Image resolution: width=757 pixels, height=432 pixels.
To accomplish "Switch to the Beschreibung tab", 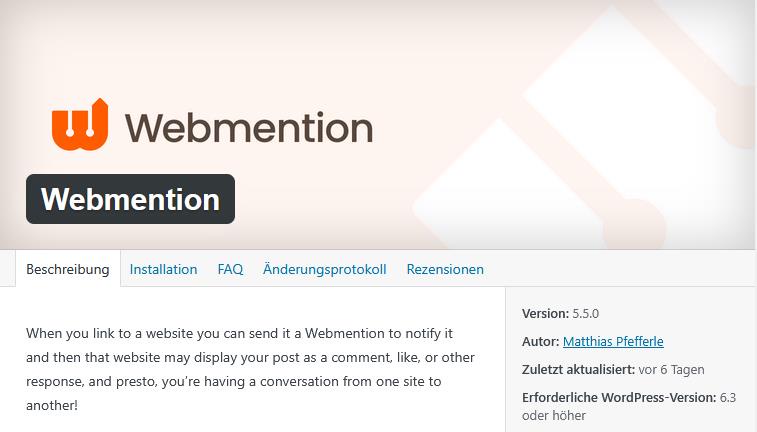I will coord(68,269).
